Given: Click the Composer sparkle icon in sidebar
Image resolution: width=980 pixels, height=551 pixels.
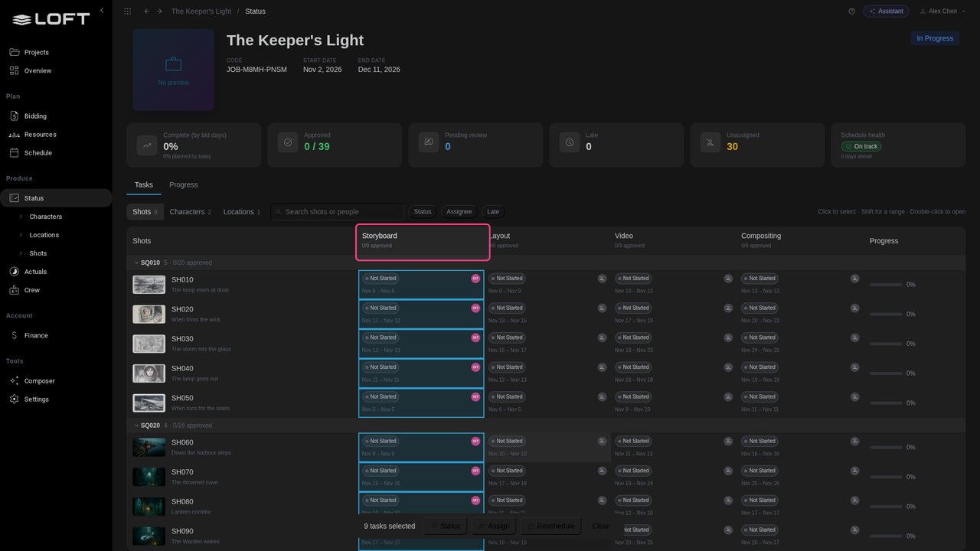Looking at the screenshot, I should tap(15, 381).
